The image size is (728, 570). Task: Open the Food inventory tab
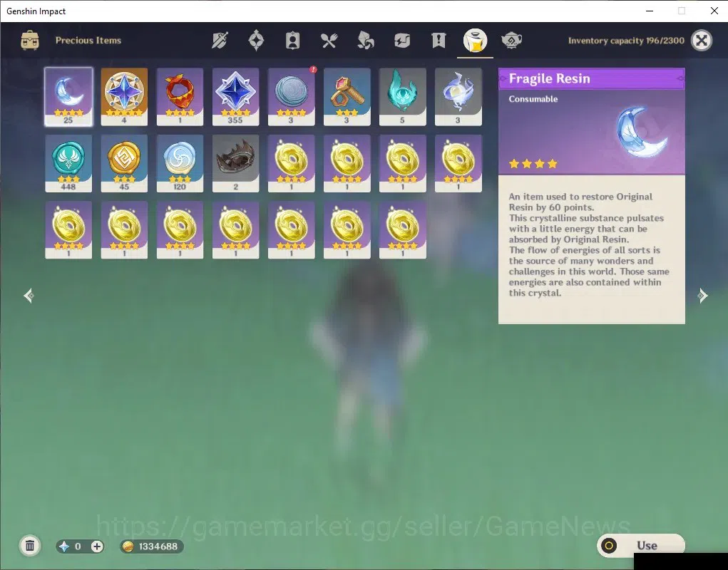click(329, 41)
